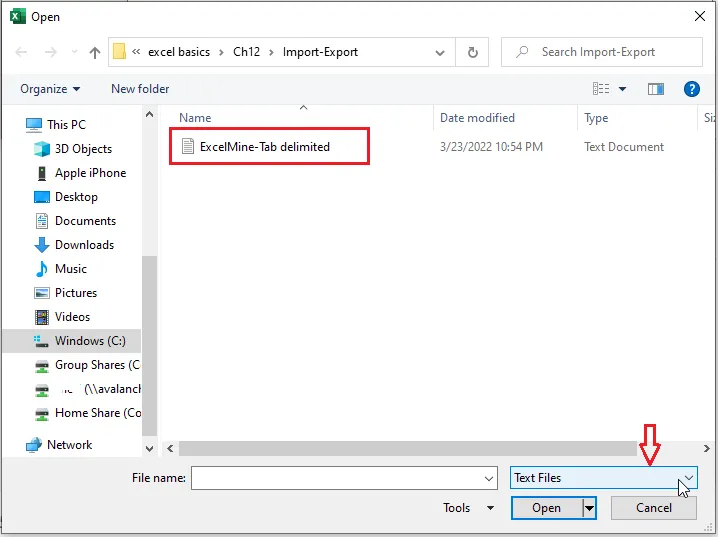Click the ExcelMine-Tab delimited file icon
The width and height of the screenshot is (718, 537).
tap(188, 146)
